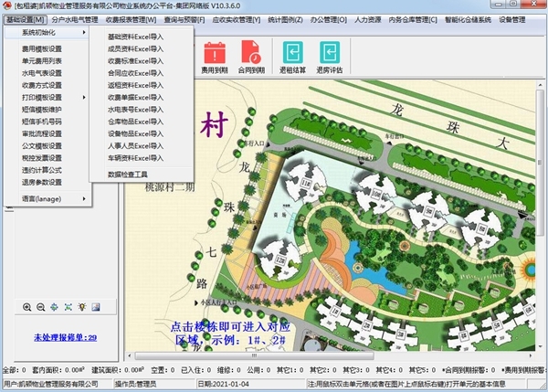Choose 合同应收Excel导入 from submenu

click(x=135, y=73)
